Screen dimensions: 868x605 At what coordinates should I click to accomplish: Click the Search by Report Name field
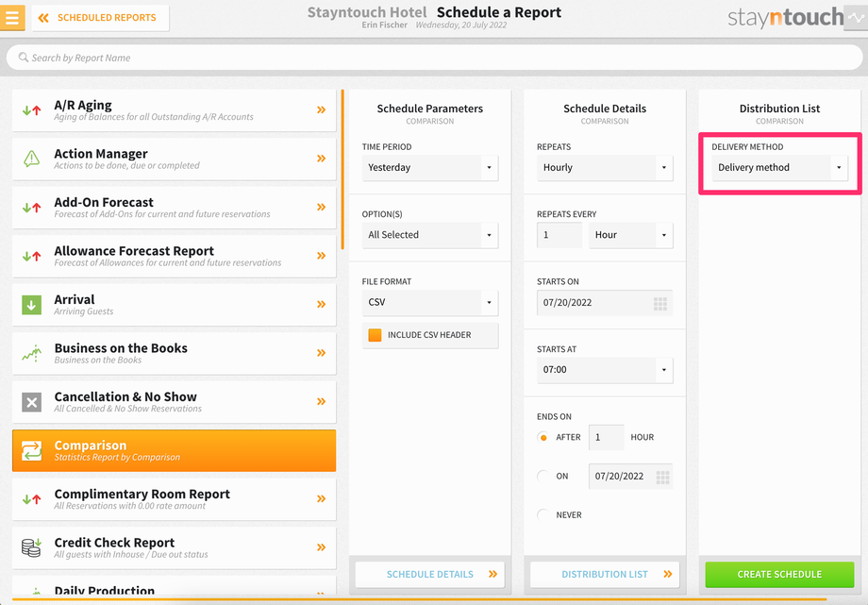[x=434, y=58]
